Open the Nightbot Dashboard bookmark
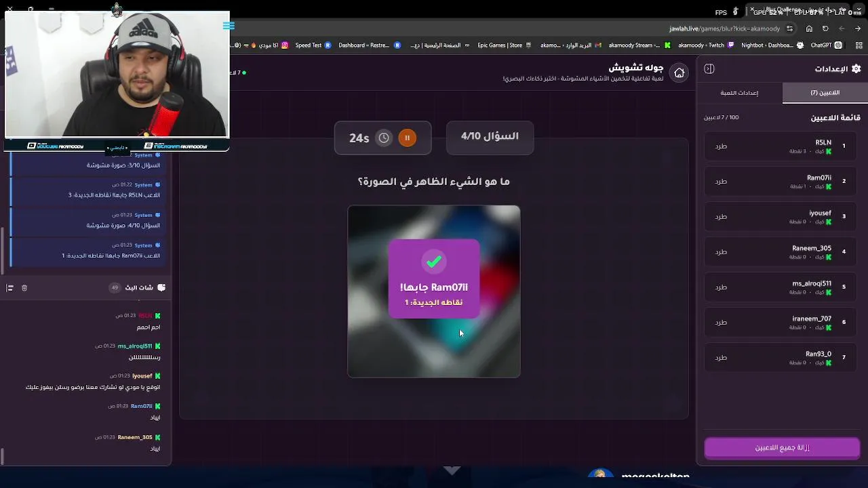The width and height of the screenshot is (868, 488). point(772,45)
